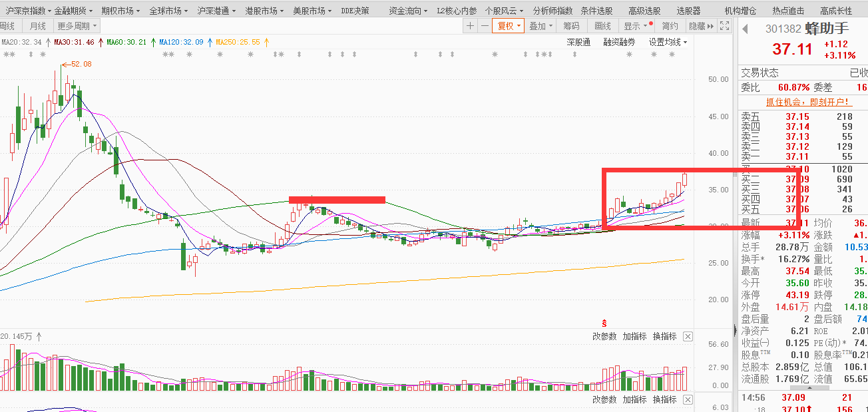The height and width of the screenshot is (412, 868).
Task: Expand the 全球市场 menu
Action: tap(168, 11)
